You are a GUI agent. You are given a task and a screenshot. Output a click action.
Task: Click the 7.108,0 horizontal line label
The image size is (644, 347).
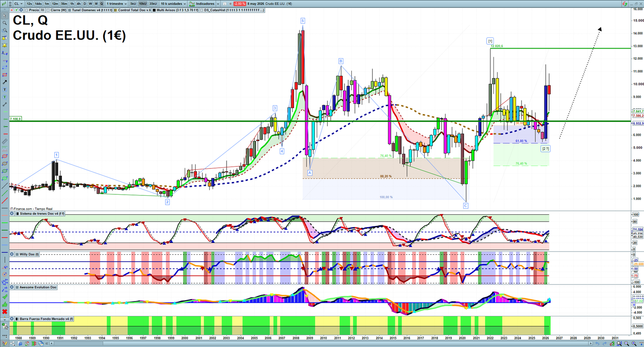click(15, 119)
